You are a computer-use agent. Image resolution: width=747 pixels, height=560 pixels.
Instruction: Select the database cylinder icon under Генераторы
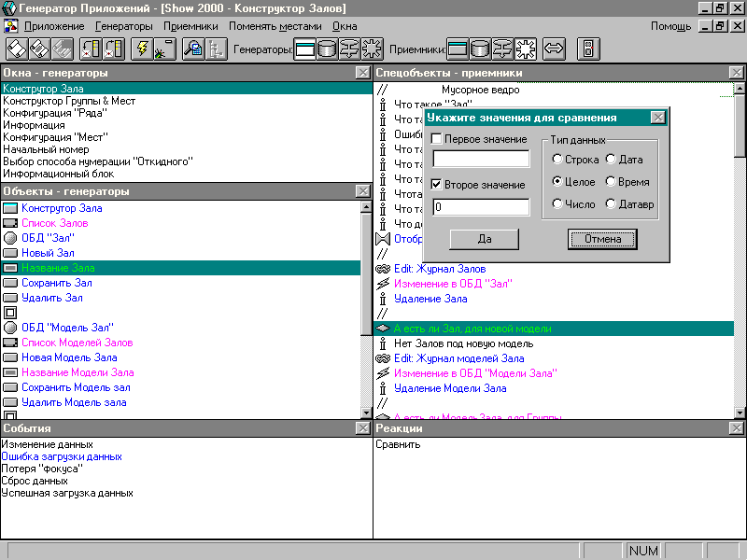tap(328, 49)
